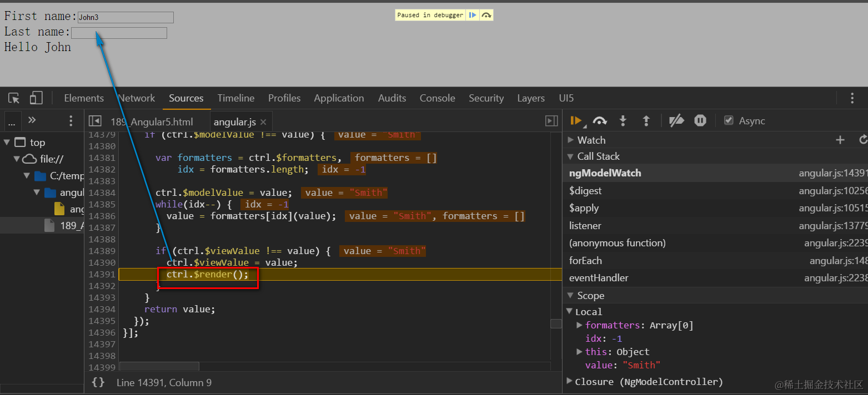Select the 189_A file in the navigator tree
The height and width of the screenshot is (395, 868).
(x=42, y=225)
